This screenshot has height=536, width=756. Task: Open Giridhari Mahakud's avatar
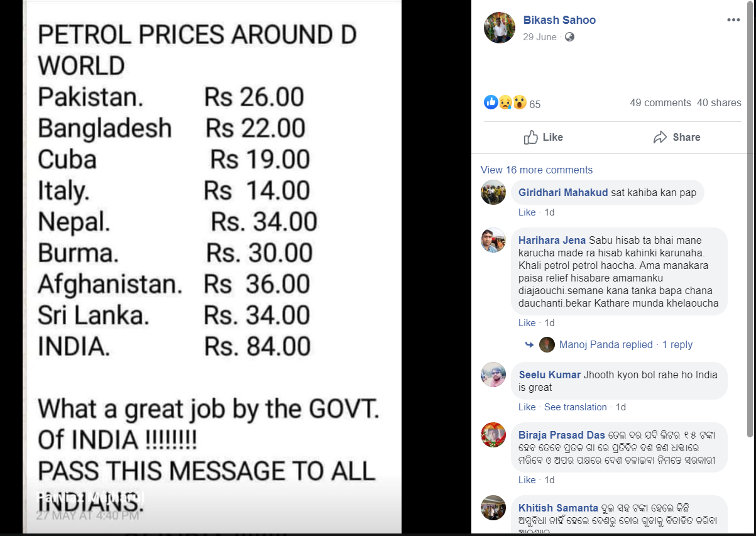tap(493, 192)
